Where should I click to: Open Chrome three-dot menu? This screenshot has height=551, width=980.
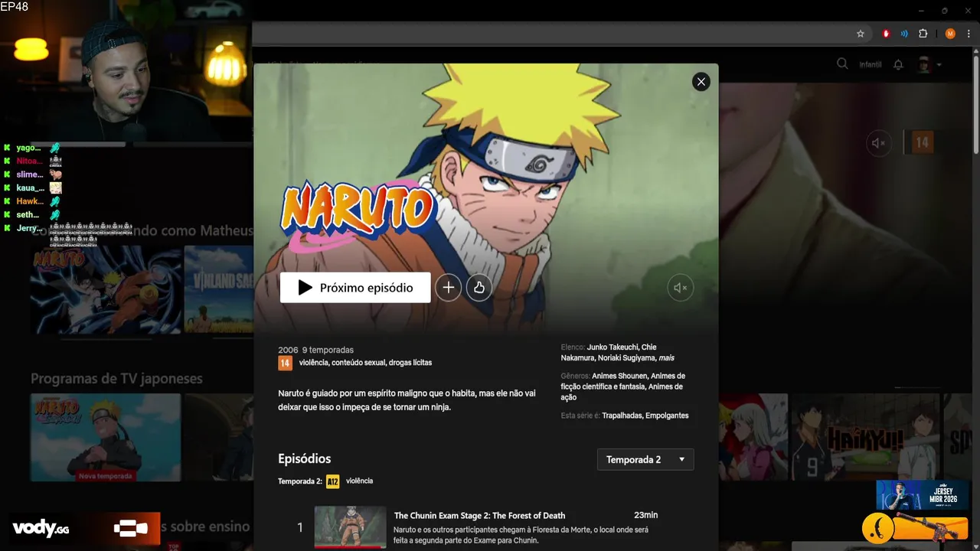[969, 34]
